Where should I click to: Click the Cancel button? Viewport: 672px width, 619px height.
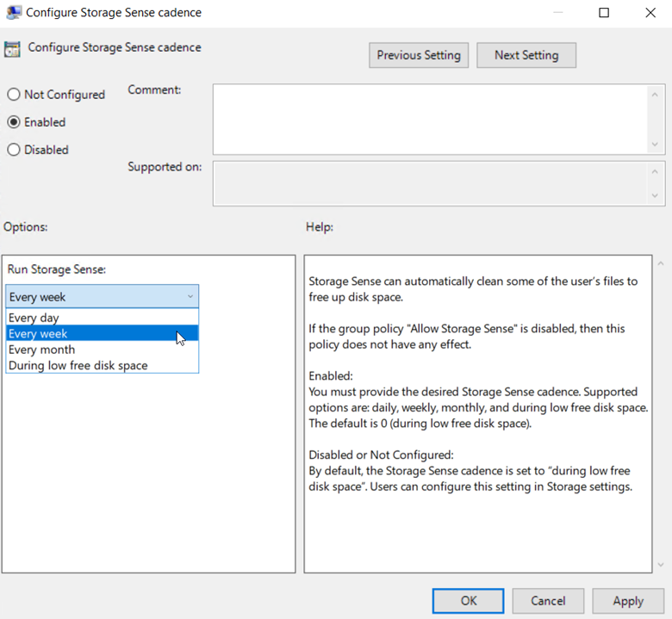548,601
